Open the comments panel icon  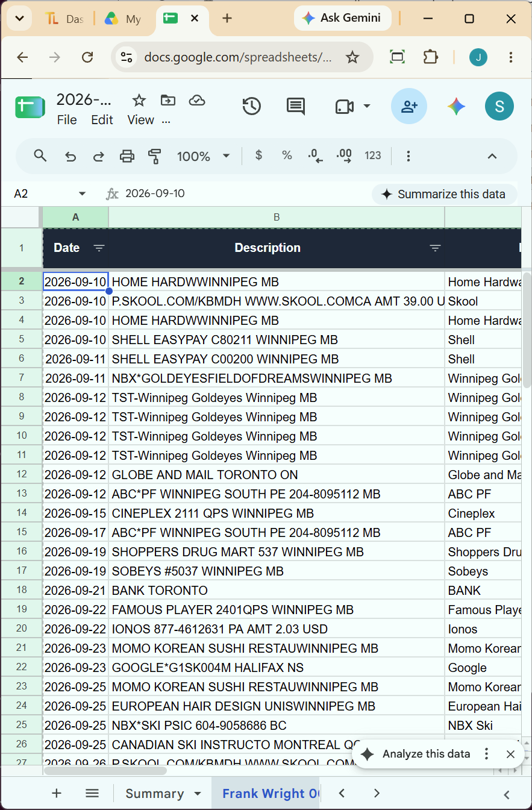[x=295, y=107]
